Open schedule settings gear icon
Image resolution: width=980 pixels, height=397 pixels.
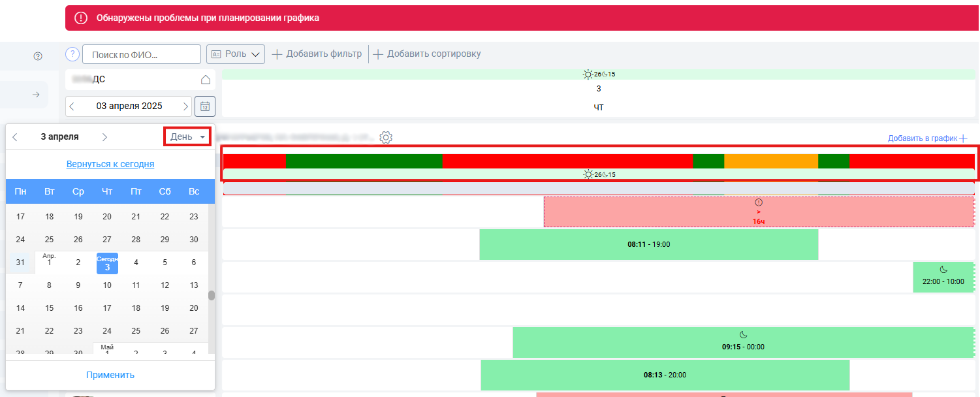pyautogui.click(x=386, y=138)
